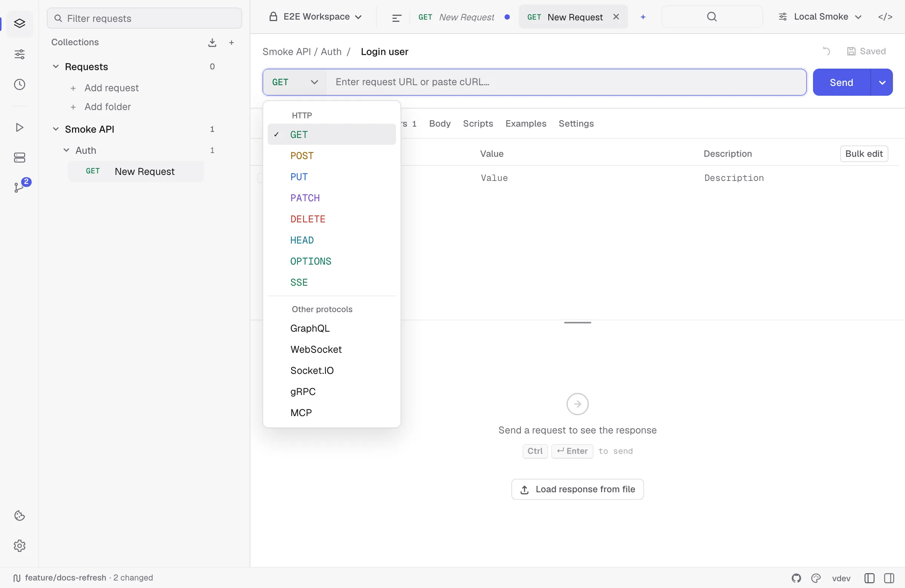Switch to the Body tab

click(440, 124)
